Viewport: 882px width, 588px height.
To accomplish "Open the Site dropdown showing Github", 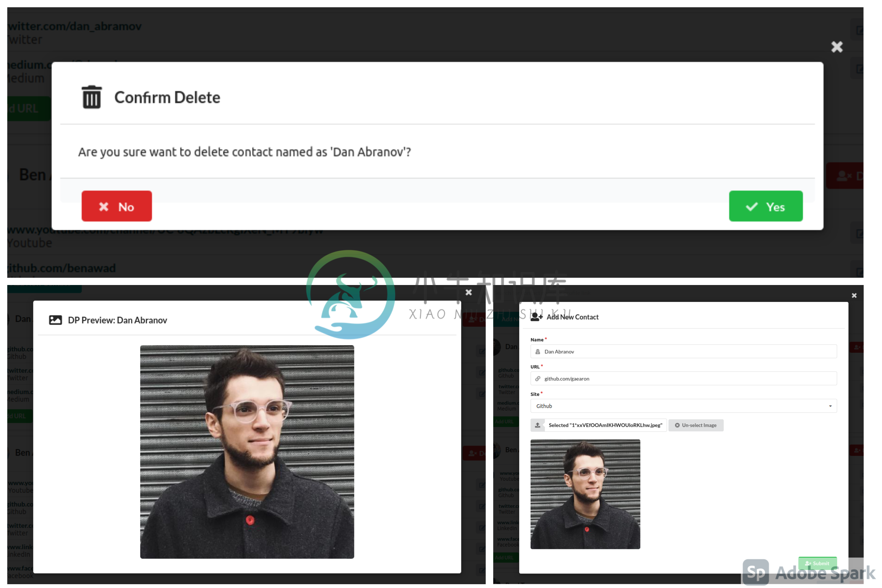I will 683,406.
